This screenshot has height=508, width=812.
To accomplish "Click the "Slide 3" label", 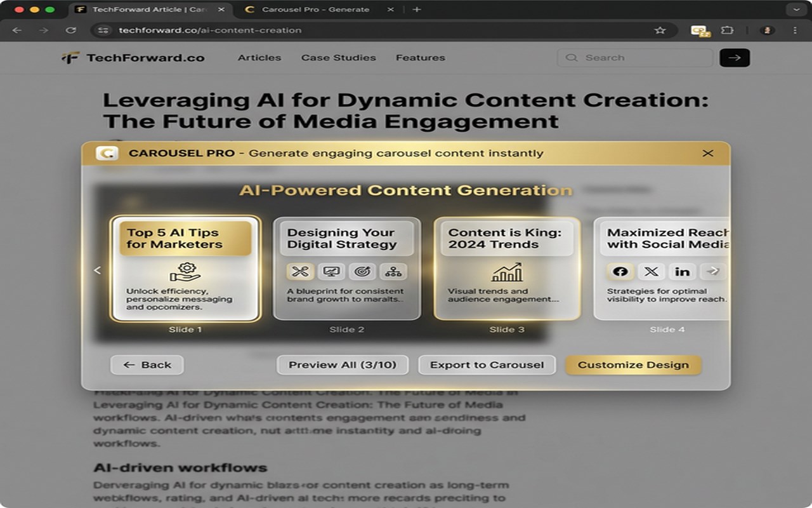I will click(507, 330).
